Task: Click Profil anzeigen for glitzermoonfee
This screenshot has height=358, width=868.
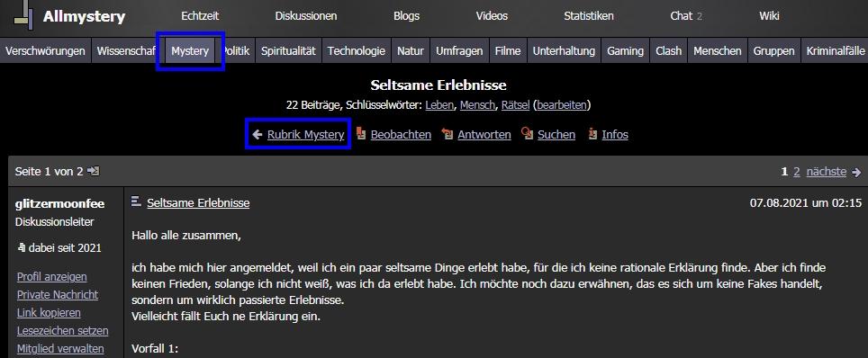Action: [x=52, y=277]
